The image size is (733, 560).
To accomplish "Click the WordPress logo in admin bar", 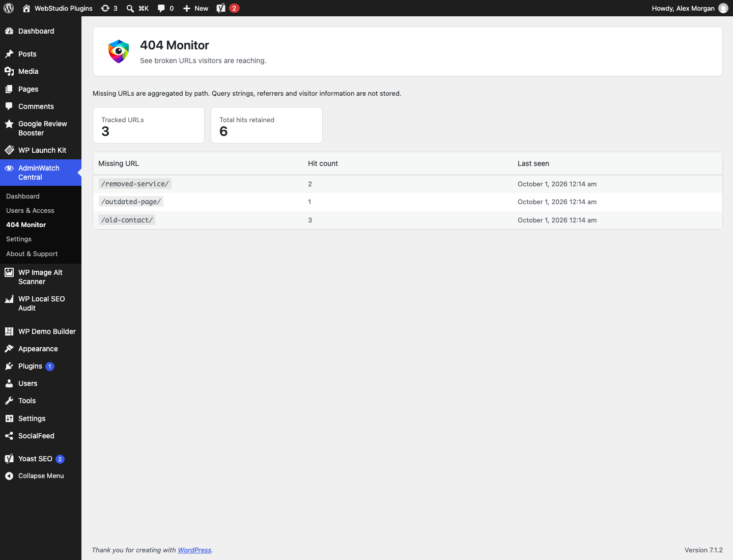I will (9, 8).
